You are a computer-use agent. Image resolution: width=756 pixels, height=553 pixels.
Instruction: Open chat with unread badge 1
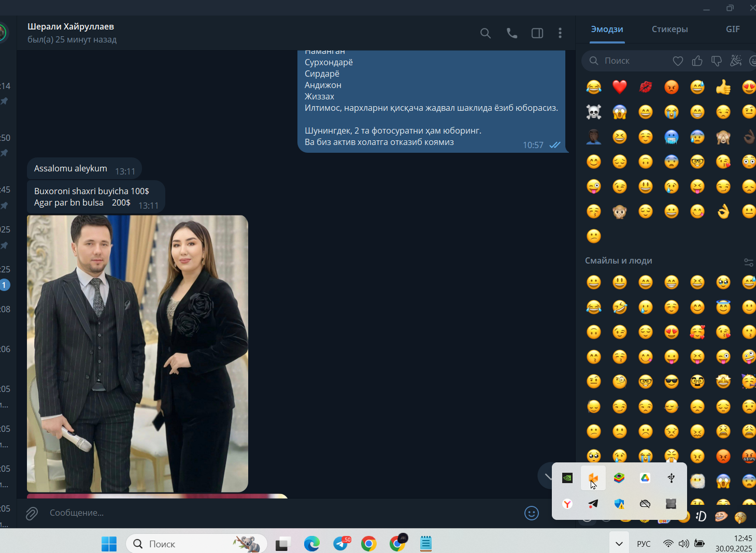[x=5, y=285]
